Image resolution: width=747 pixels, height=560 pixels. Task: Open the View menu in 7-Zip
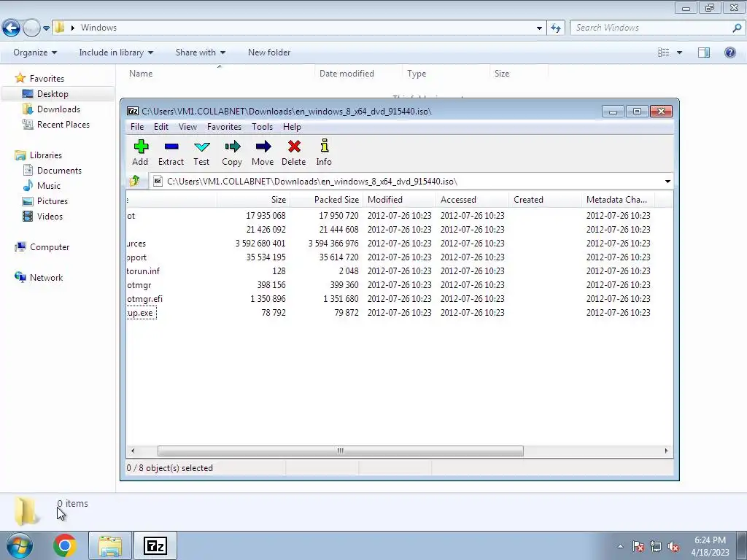coord(187,127)
